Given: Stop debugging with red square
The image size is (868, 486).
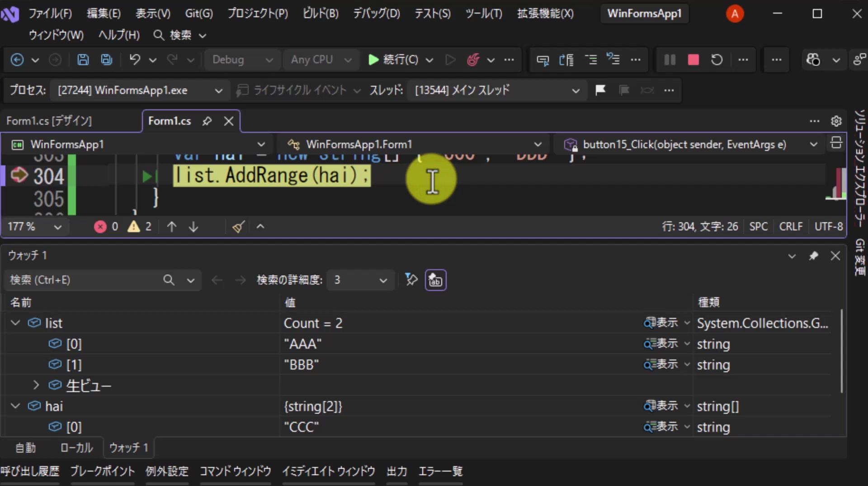Looking at the screenshot, I should [x=693, y=60].
